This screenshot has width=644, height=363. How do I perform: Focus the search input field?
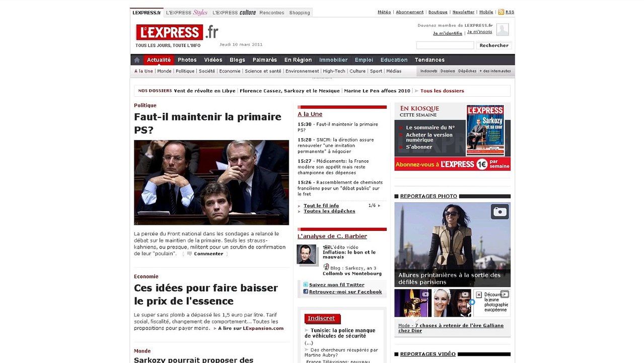(445, 45)
